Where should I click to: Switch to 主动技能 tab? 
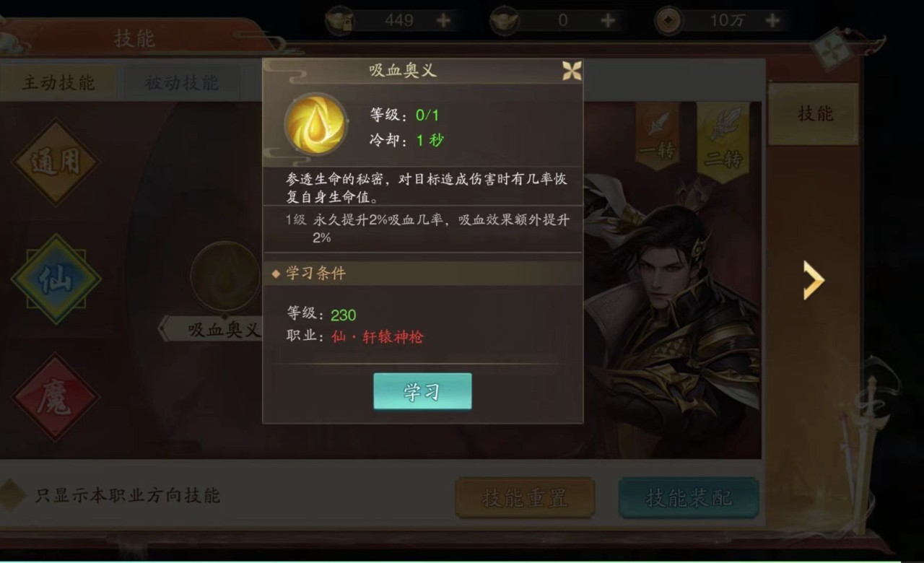click(x=58, y=82)
